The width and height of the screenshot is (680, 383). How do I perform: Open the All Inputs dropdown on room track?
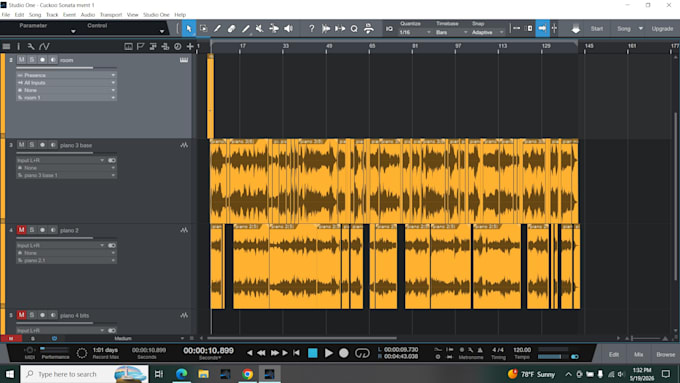click(x=66, y=82)
